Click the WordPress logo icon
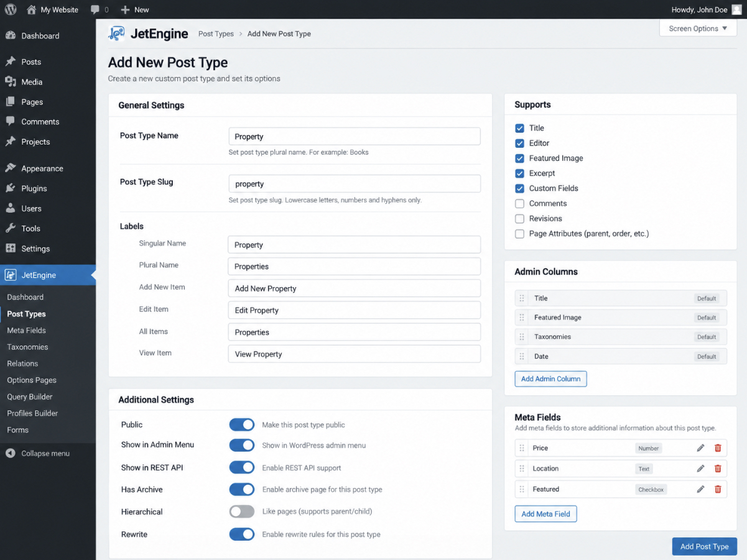The image size is (747, 560). 10,9
